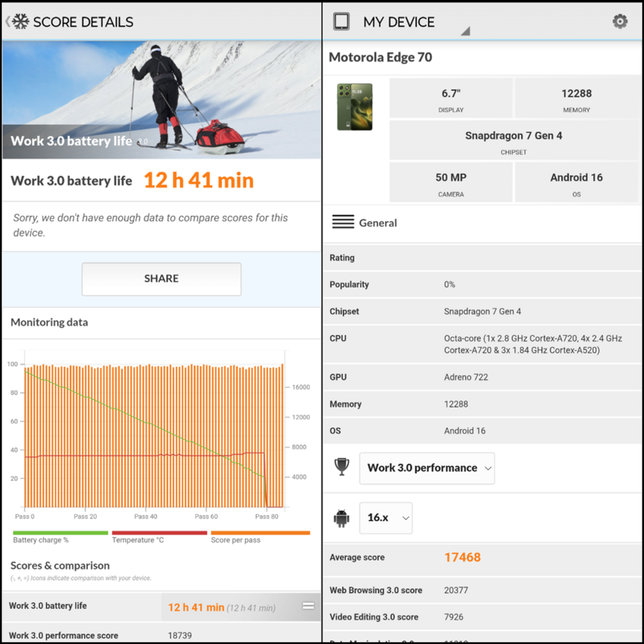Tap the Battery charge % legend
Screen dimensions: 644x644
[60, 537]
